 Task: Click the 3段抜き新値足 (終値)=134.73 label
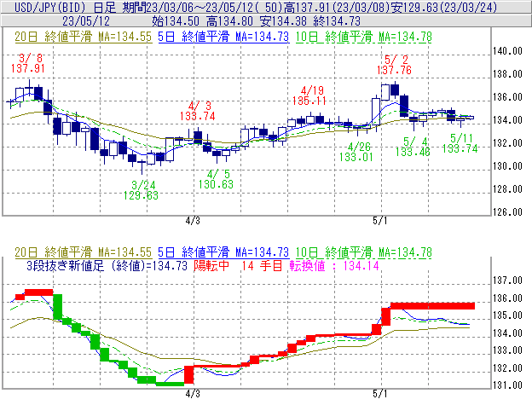(x=107, y=265)
